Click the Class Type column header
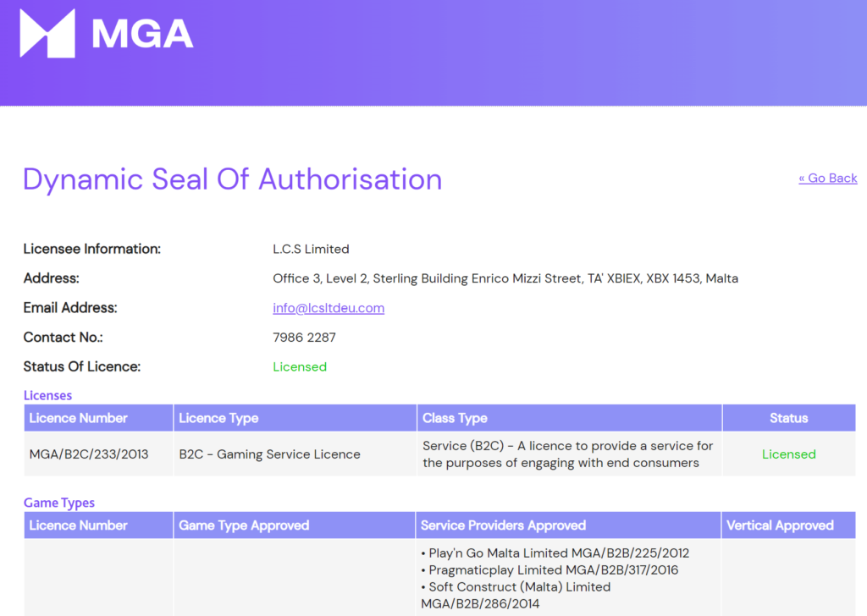 click(455, 418)
